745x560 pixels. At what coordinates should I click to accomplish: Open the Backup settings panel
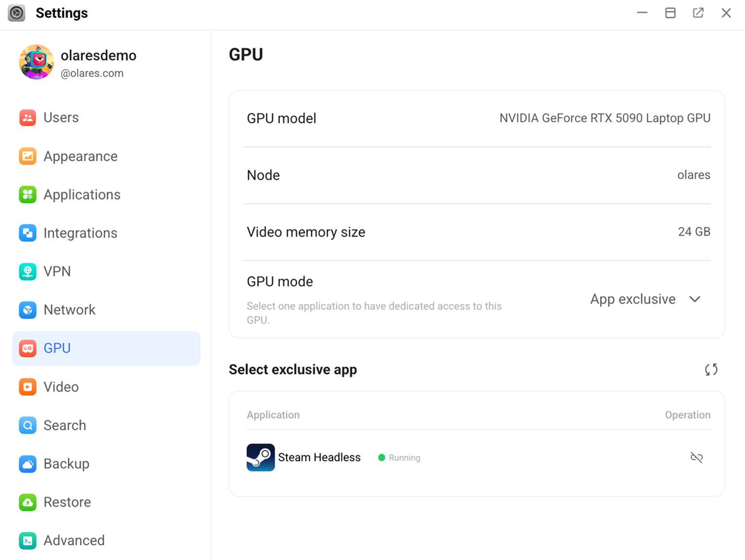coord(66,464)
